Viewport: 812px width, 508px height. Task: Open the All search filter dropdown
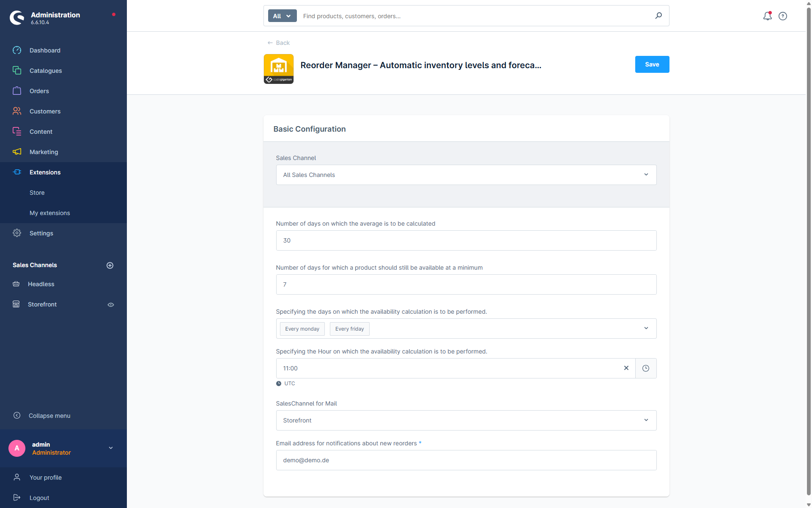283,16
